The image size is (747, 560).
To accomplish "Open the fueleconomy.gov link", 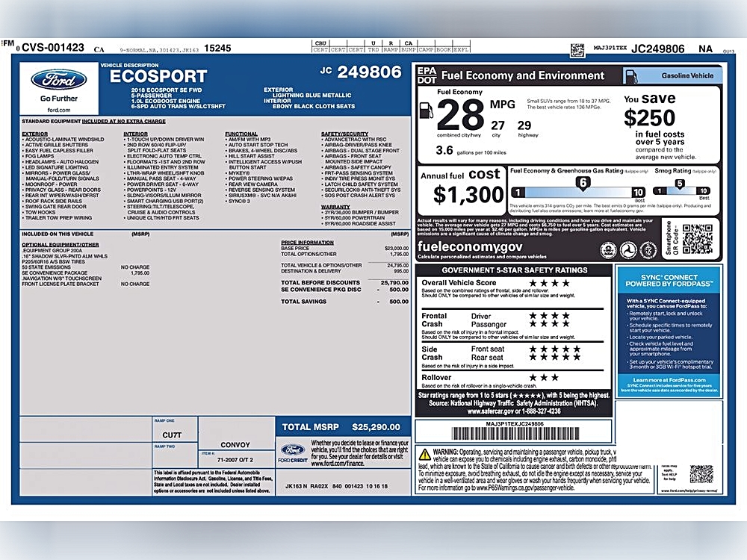I will (470, 246).
